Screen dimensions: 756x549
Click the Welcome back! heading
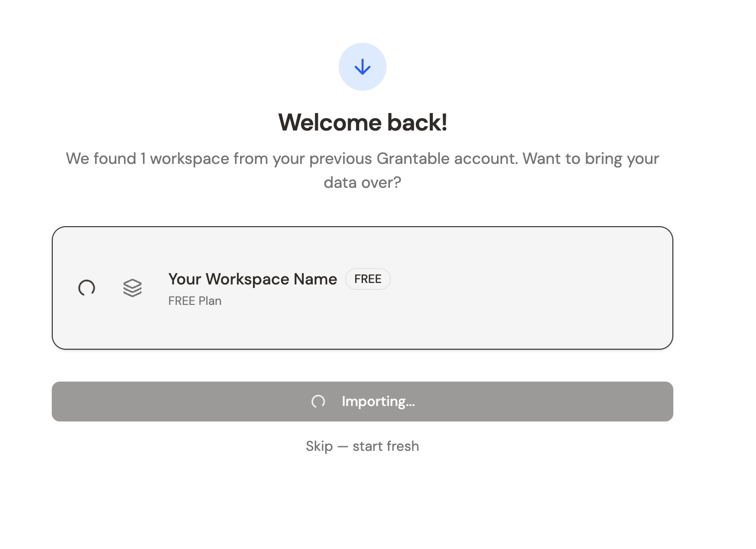pos(362,122)
